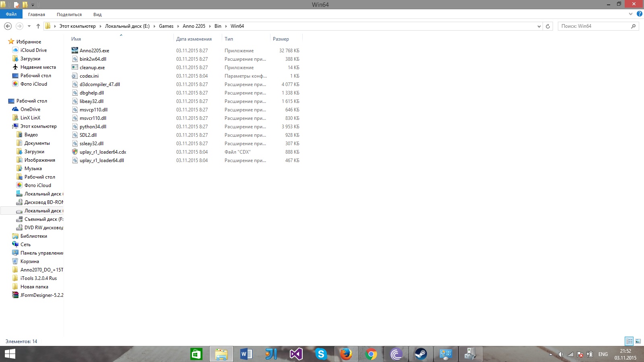
Task: Open Корзина in the navigation pane
Action: 30,261
